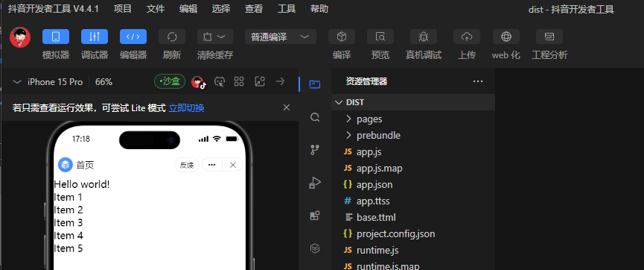Image resolution: width=644 pixels, height=270 pixels.
Task: Click the 资源管理器 panel title
Action: coord(366,81)
